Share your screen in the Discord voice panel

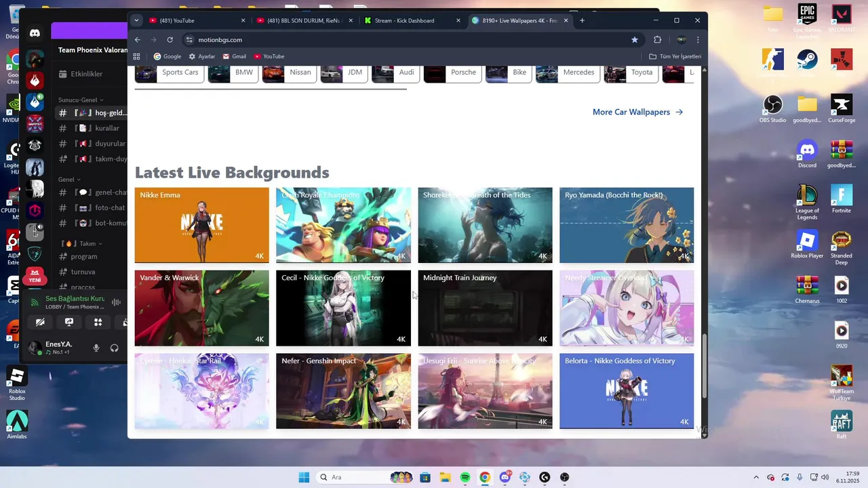[x=69, y=323]
